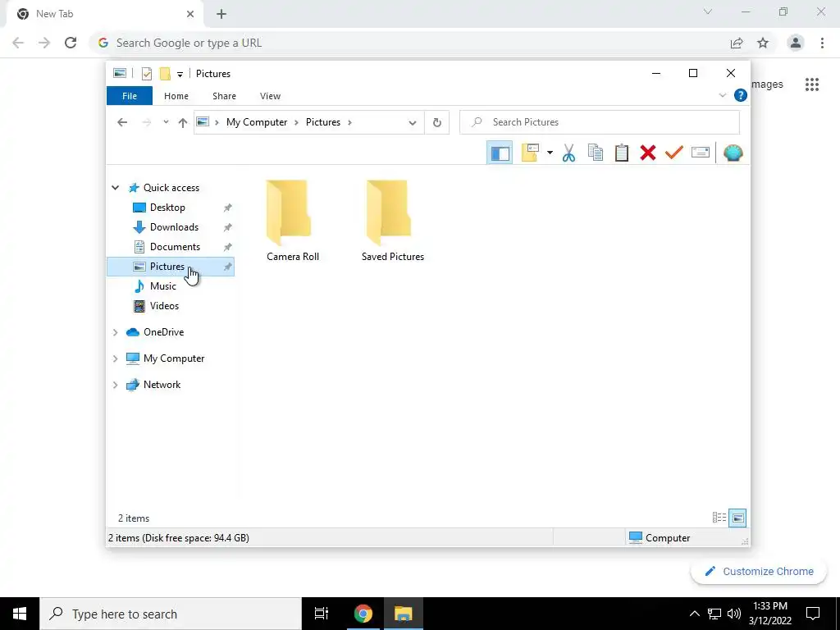Select Videos in the navigation pane

click(164, 306)
